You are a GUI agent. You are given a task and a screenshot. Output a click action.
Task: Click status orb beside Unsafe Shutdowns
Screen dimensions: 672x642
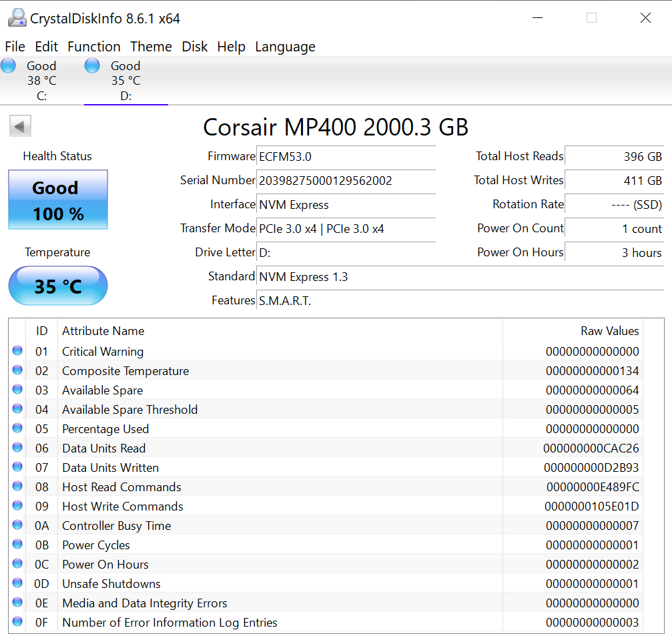click(x=17, y=583)
